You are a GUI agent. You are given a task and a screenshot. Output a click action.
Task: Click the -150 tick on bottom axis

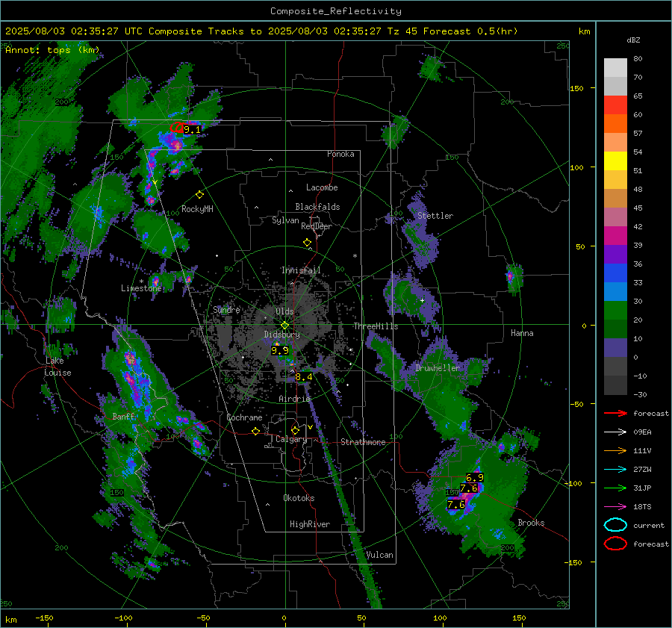(44, 618)
